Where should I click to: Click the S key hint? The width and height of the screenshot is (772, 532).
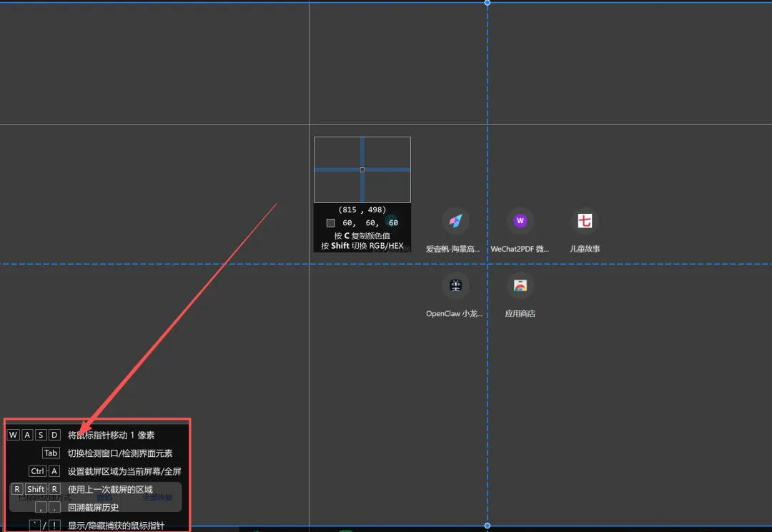click(41, 435)
